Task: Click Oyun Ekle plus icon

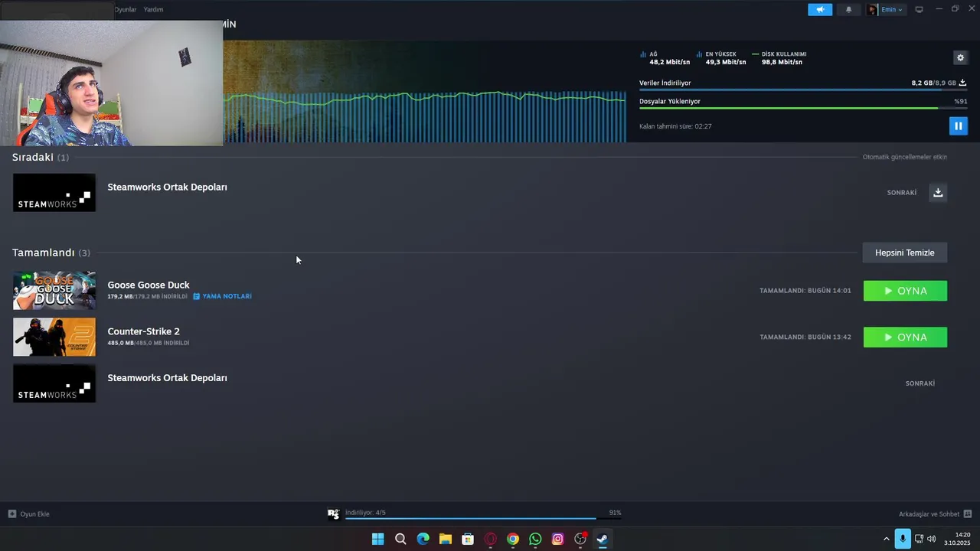Action: pos(12,514)
